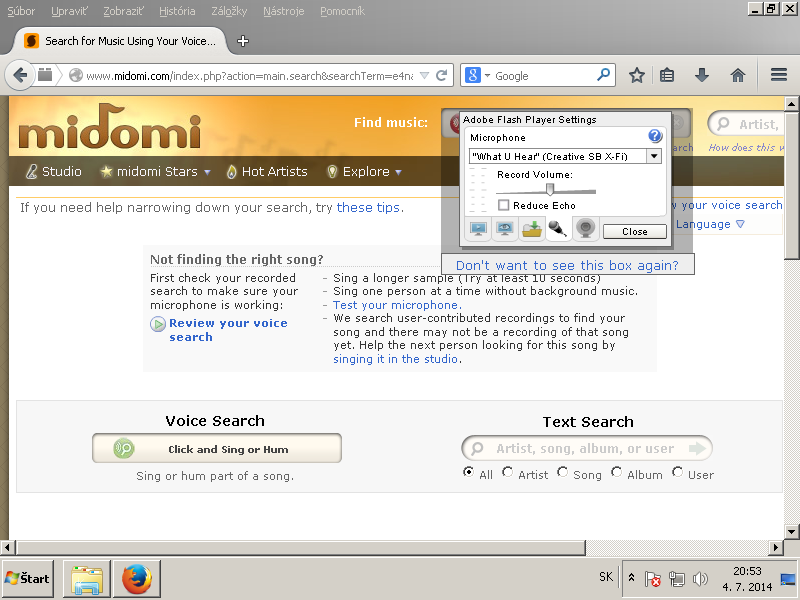Open the volume speaker tray icon
This screenshot has height=600, width=800.
coord(700,579)
